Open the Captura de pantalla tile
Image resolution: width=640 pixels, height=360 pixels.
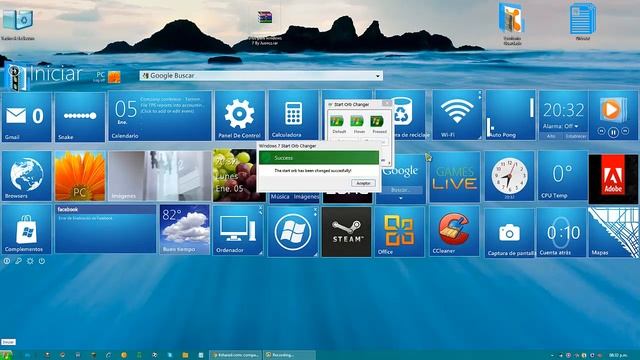(510, 233)
